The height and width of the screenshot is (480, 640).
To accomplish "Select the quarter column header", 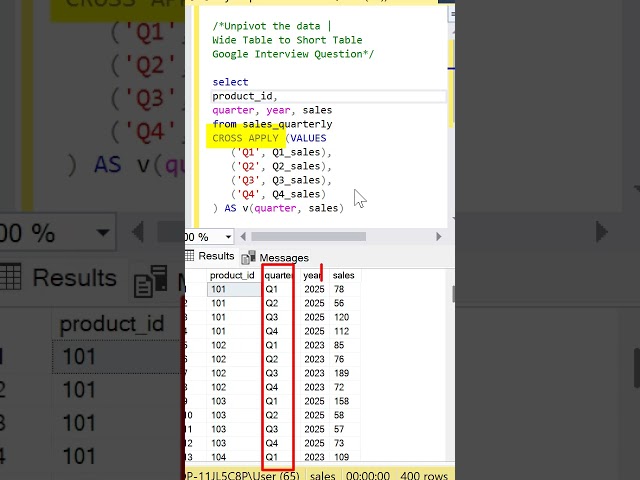I will [278, 276].
